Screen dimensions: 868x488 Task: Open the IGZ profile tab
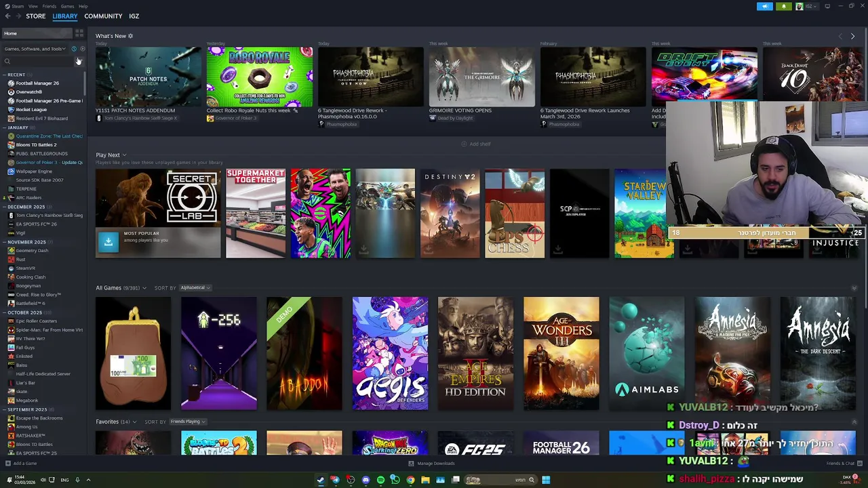(x=134, y=16)
